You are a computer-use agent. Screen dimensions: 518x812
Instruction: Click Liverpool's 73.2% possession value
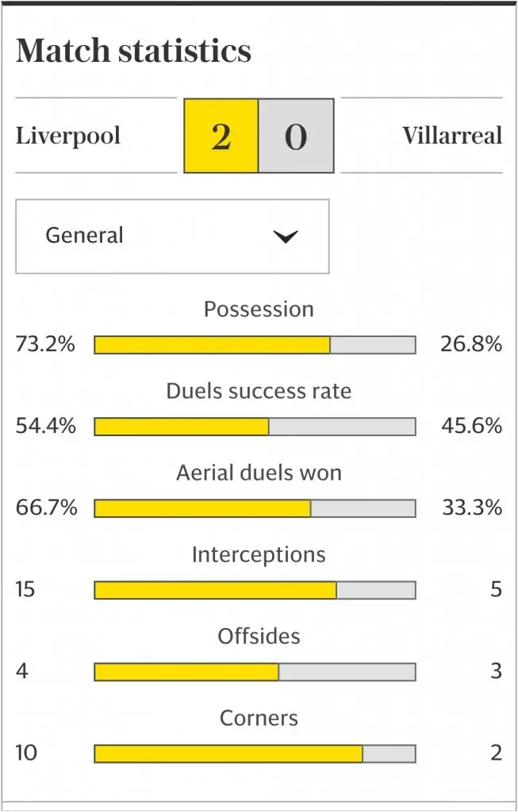45,344
